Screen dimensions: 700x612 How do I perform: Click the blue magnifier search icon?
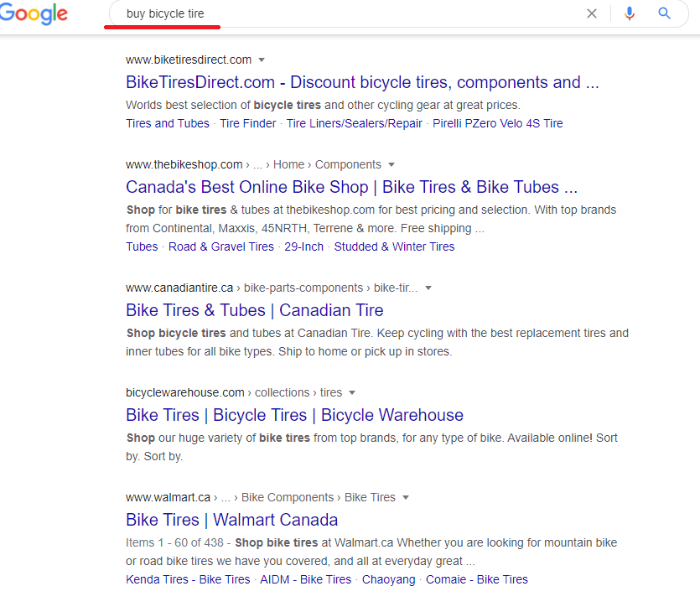point(664,13)
